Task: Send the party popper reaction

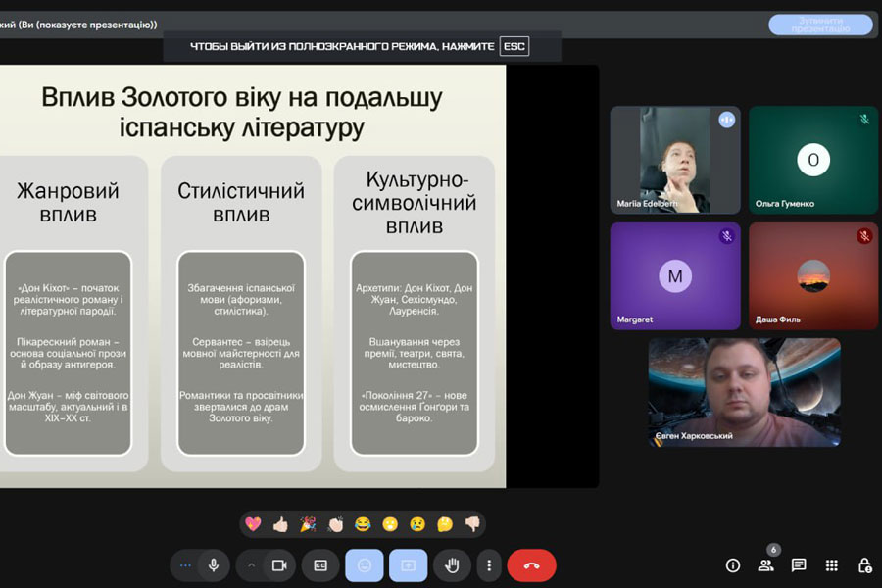Action: tap(308, 524)
